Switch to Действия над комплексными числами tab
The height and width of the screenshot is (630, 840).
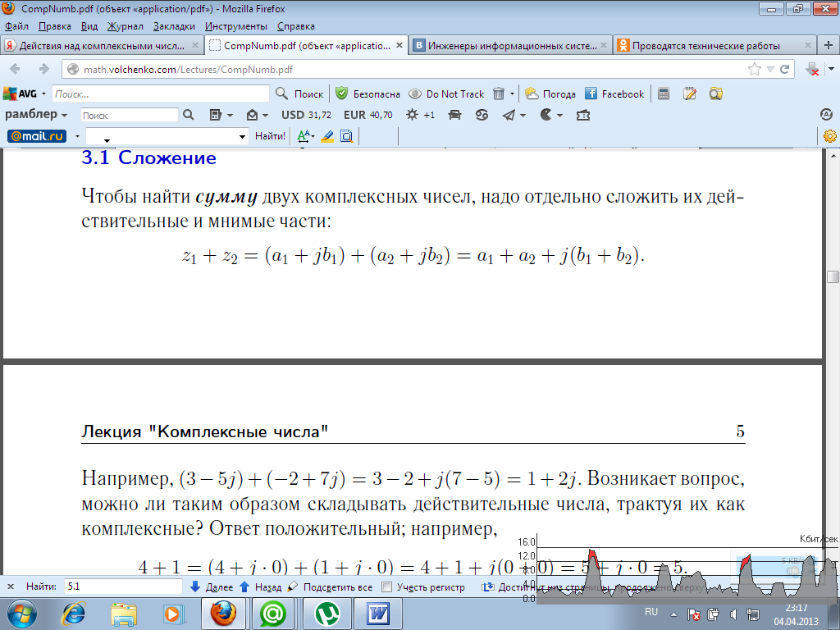pyautogui.click(x=102, y=46)
